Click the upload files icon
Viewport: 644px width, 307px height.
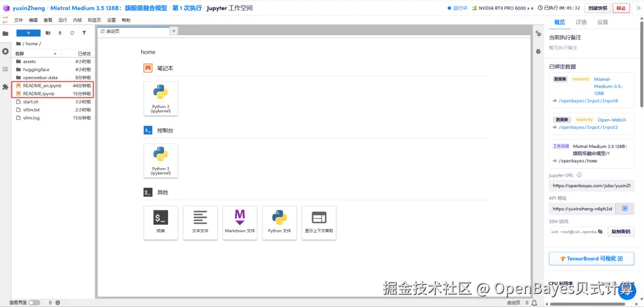(60, 33)
